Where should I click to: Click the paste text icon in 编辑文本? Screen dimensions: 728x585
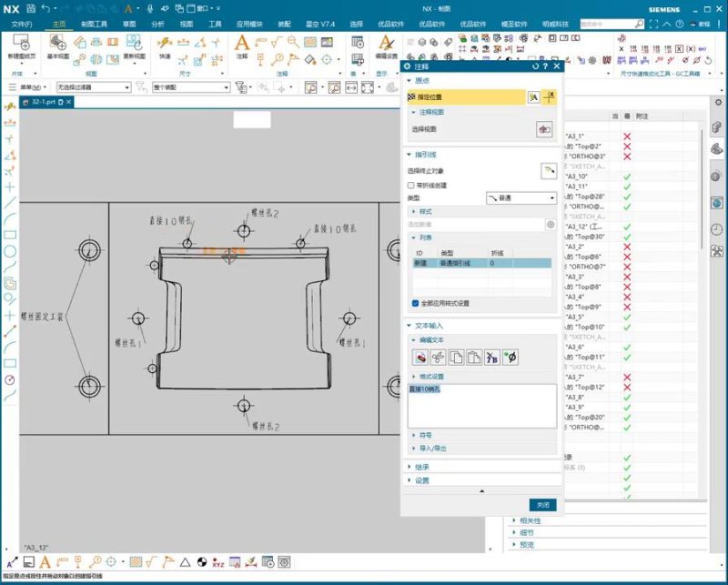click(474, 358)
